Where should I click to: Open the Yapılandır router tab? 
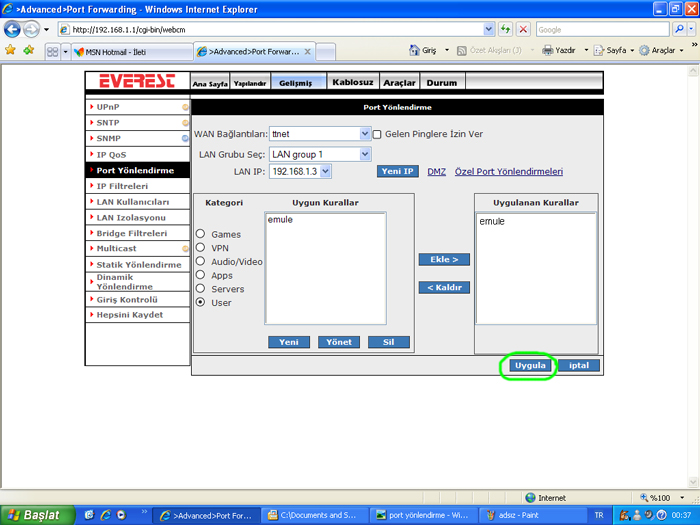point(250,83)
